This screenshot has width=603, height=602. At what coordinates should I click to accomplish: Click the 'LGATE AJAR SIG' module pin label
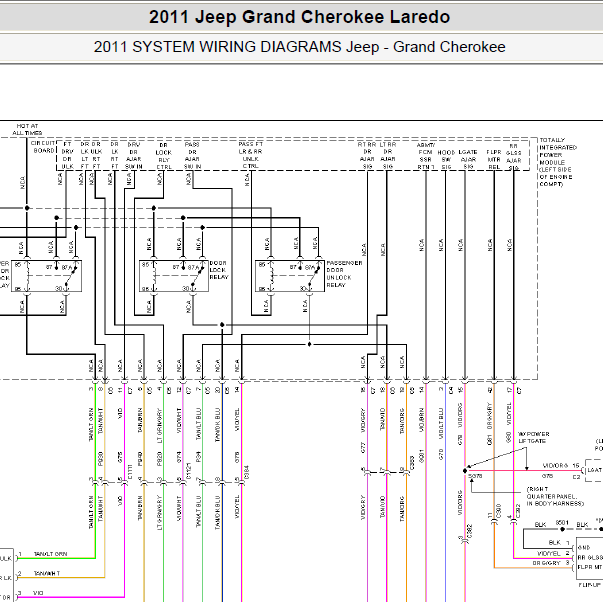468,159
